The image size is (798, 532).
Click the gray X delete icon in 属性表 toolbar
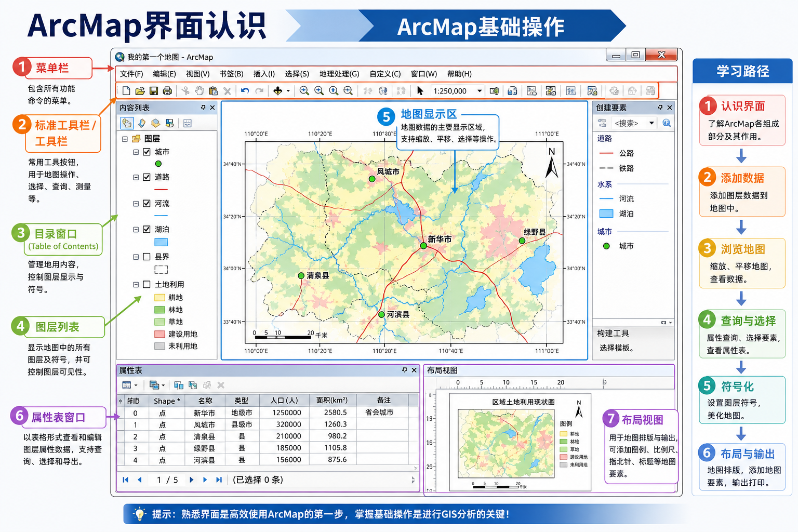(x=221, y=385)
